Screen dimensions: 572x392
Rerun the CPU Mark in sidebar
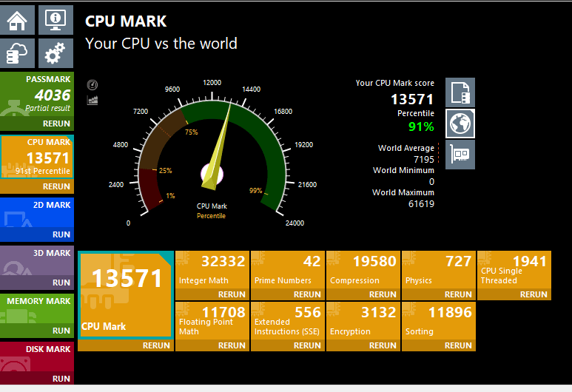pos(56,186)
